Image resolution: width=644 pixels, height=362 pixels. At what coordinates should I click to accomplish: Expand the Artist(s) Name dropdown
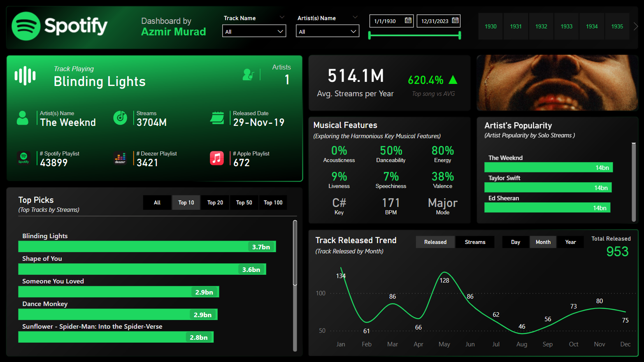[x=327, y=32]
